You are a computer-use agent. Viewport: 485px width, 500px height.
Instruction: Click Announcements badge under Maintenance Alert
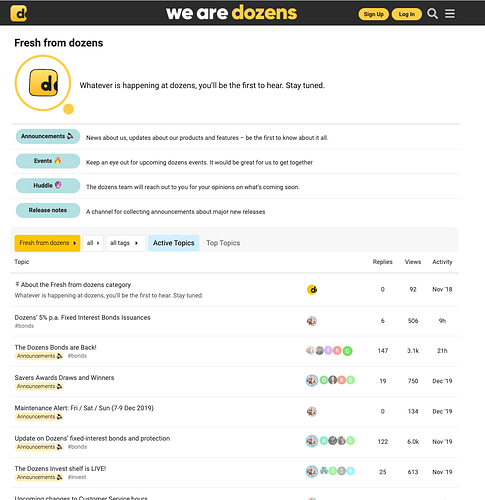click(x=39, y=417)
